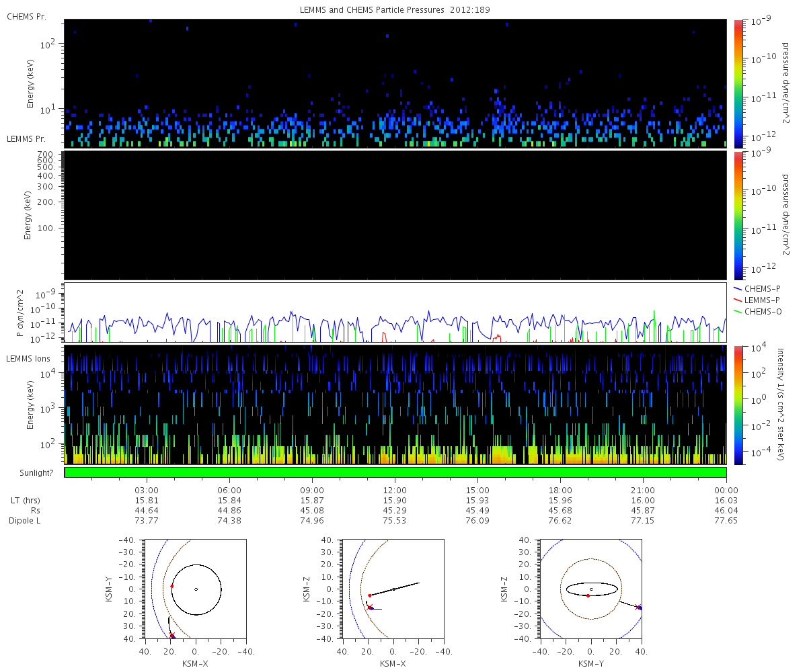
Task: Click the LEMMS Ions panel label
Action: (x=27, y=359)
